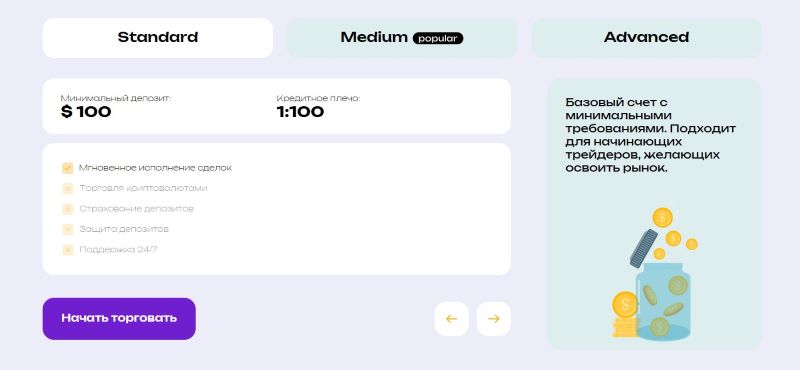The height and width of the screenshot is (370, 800).
Task: Select the Advanced account tab
Action: coord(646,38)
